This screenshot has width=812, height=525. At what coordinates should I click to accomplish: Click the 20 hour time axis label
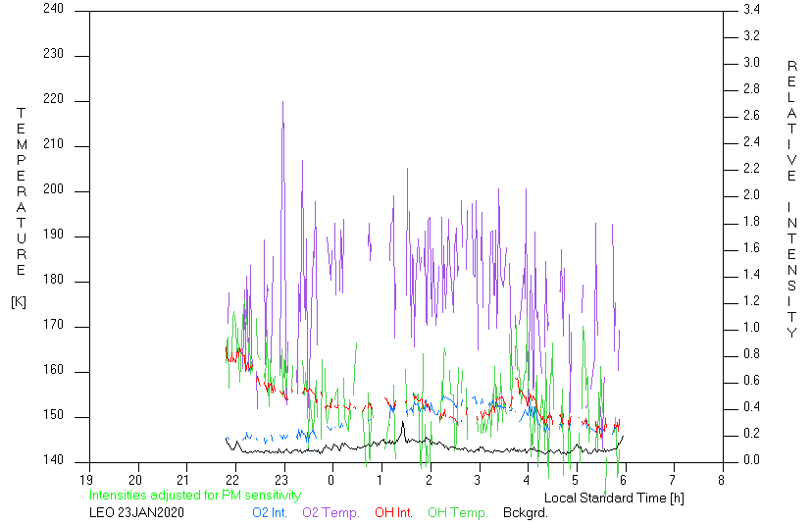135,481
